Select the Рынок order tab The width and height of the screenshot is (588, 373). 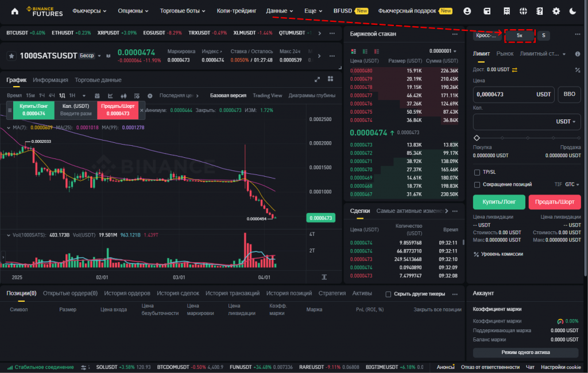coord(505,54)
